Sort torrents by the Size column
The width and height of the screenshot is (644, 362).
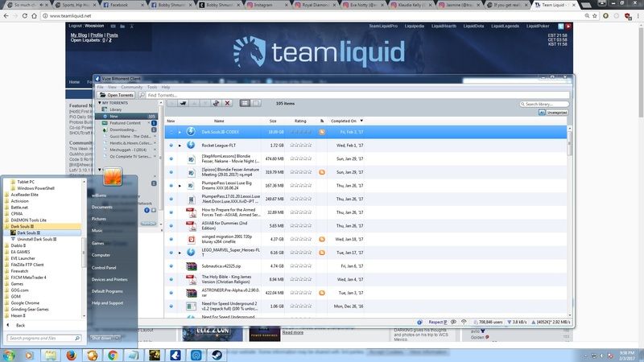pos(273,121)
